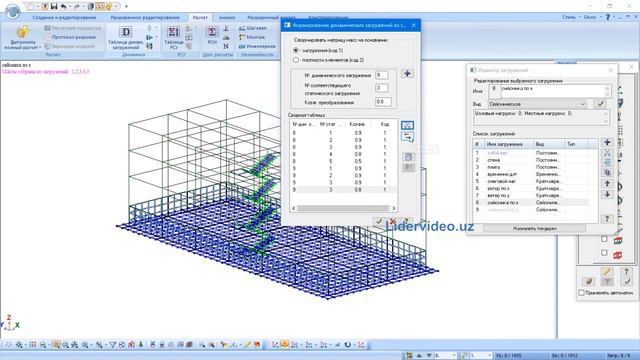The height and width of the screenshot is (360, 640).
Task: Click Коэф. преобразования input field
Action: (x=384, y=102)
